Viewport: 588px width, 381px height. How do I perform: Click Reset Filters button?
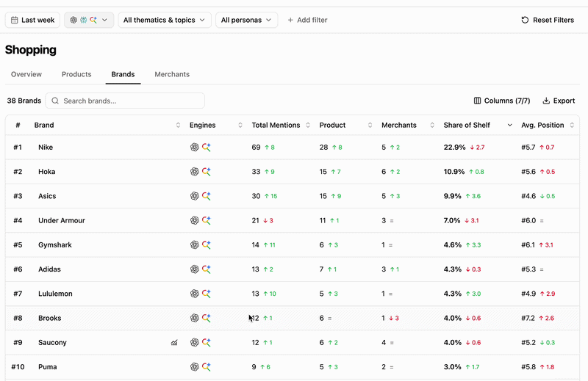point(548,20)
